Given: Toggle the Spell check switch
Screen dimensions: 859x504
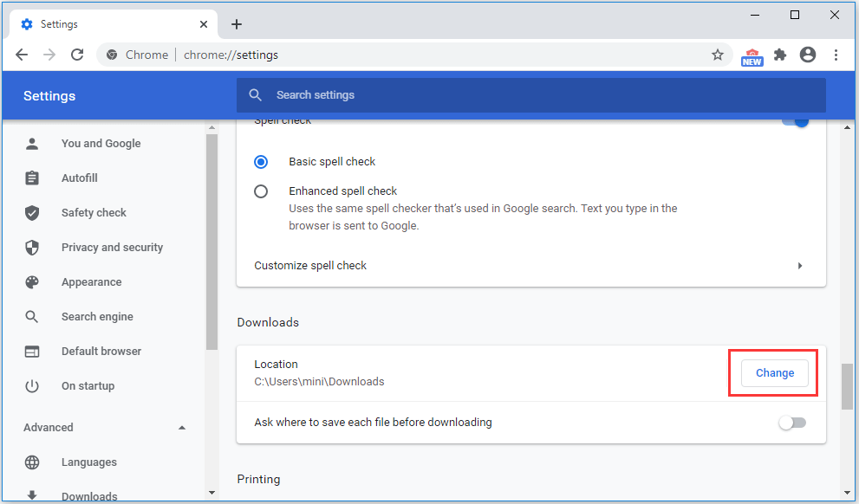Looking at the screenshot, I should point(795,121).
